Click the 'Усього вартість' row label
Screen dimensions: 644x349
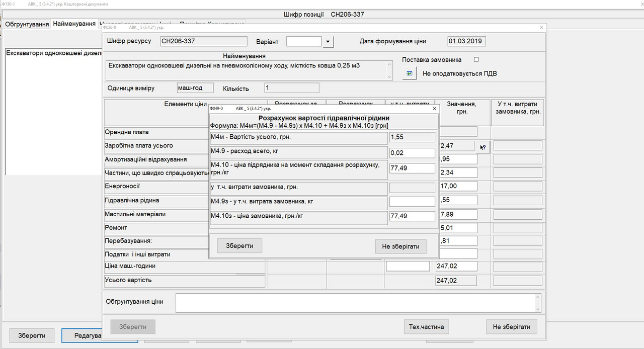click(128, 280)
